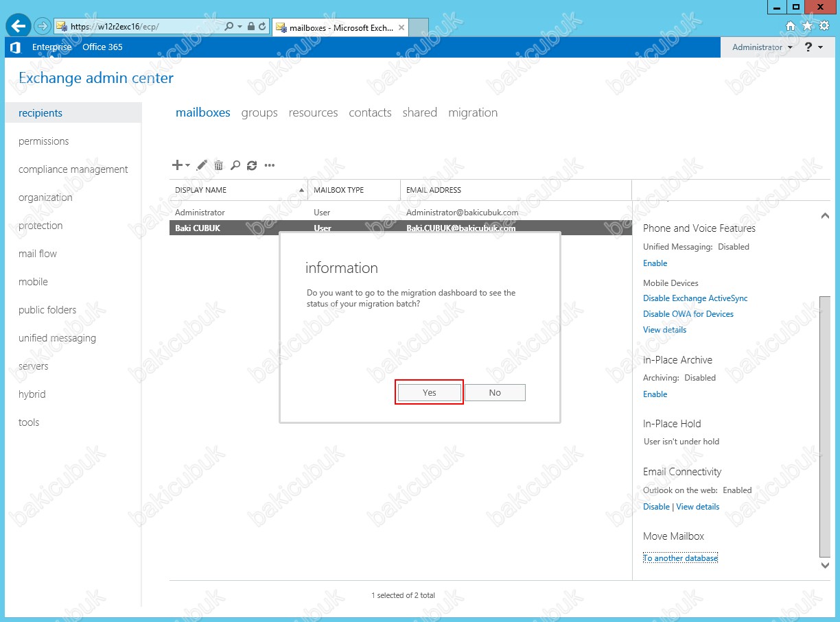840x622 pixels.
Task: Click the Office logo icon in header
Action: click(x=15, y=47)
